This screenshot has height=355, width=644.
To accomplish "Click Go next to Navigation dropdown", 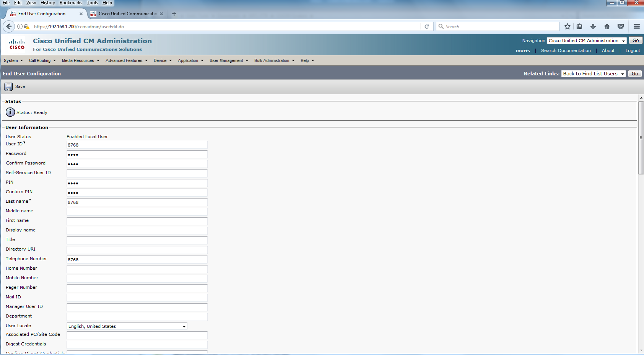I will click(x=636, y=41).
